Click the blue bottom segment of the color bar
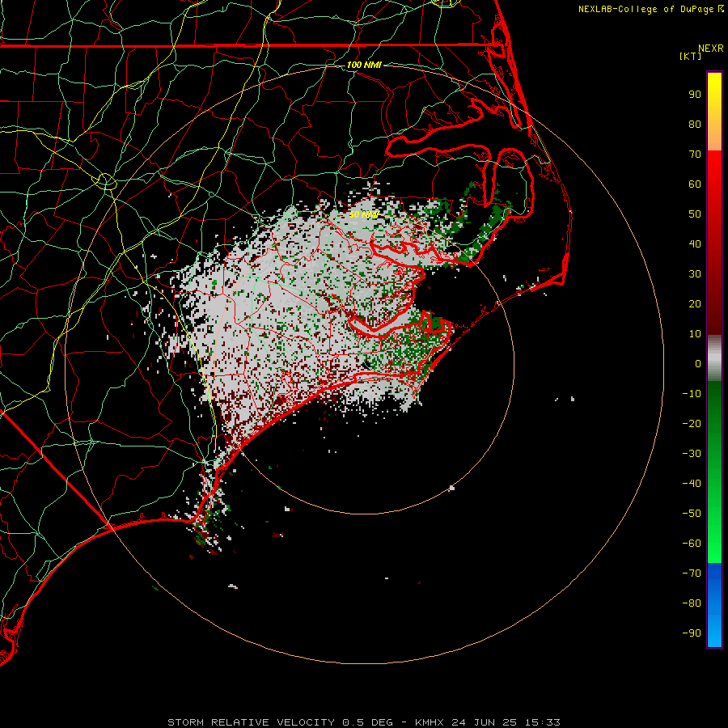 (x=714, y=604)
